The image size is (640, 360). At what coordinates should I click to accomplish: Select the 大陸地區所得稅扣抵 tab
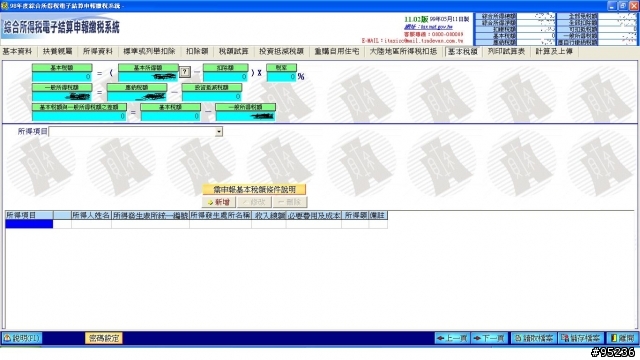coord(403,51)
